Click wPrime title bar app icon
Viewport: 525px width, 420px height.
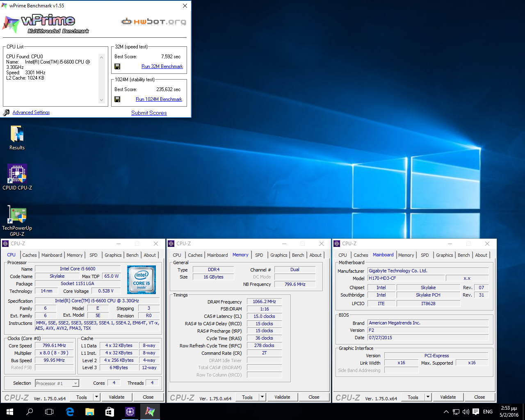[5, 6]
